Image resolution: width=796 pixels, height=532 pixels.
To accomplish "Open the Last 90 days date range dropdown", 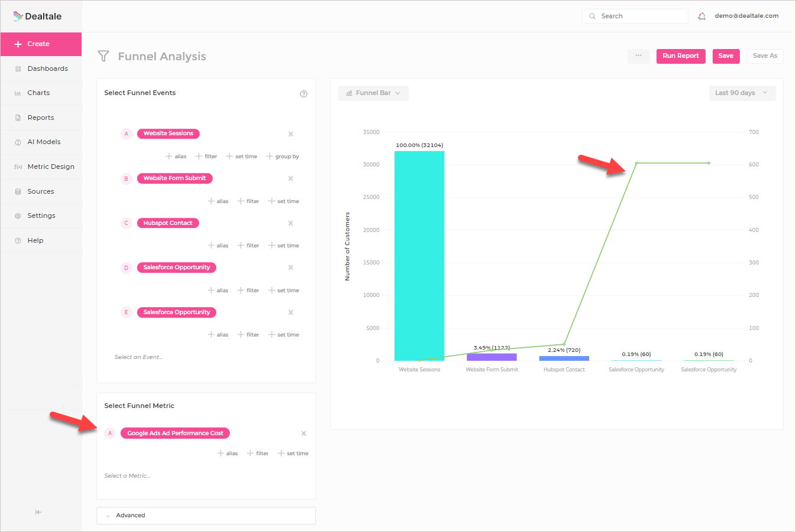I will pos(742,93).
